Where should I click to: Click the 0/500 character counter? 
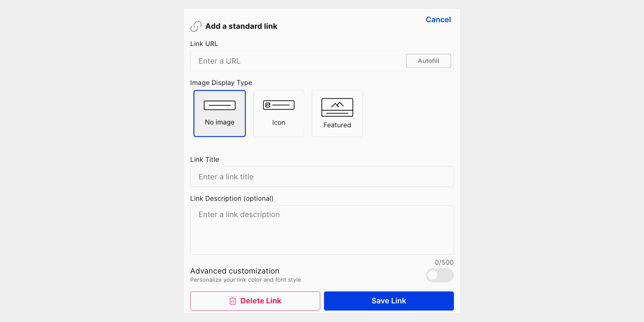[444, 262]
